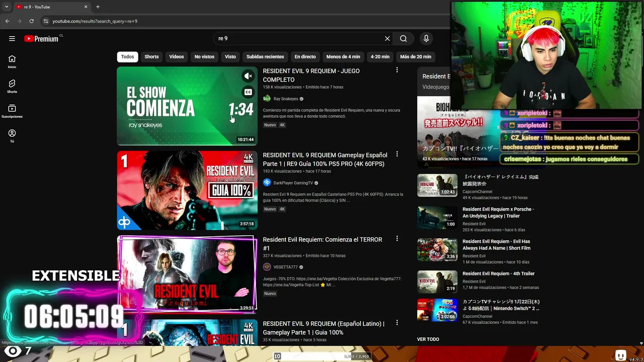The height and width of the screenshot is (362, 644).
Task: Open the YouTube hamburger guide menu
Action: (12, 38)
